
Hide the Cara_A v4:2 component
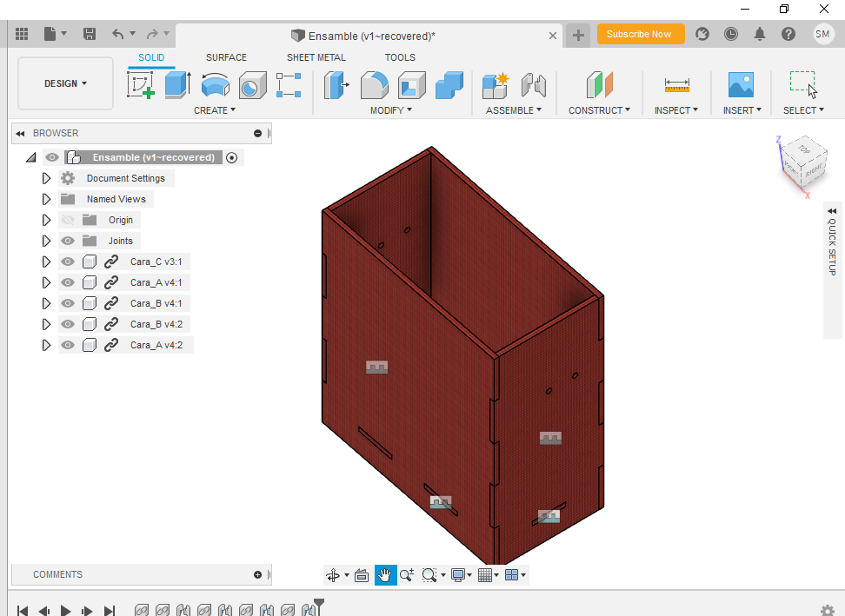pos(67,345)
